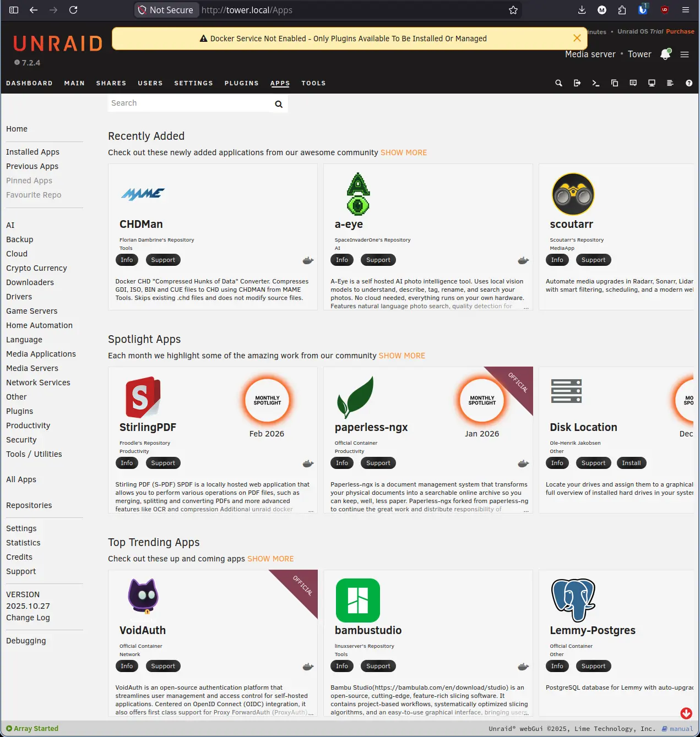This screenshot has height=737, width=700.
Task: Open All Apps in sidebar
Action: click(x=21, y=479)
